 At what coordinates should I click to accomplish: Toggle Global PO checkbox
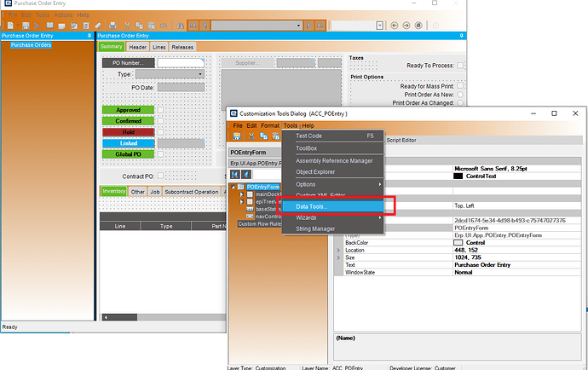pos(160,154)
